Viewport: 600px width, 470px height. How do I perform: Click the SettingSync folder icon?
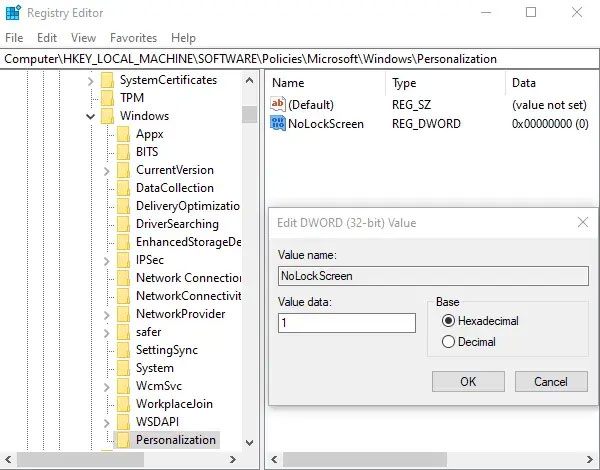coord(124,350)
